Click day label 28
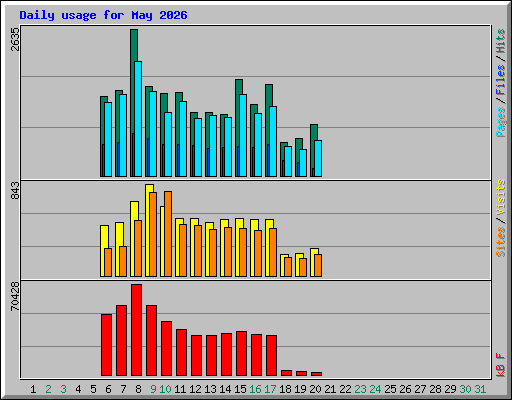 (x=435, y=389)
